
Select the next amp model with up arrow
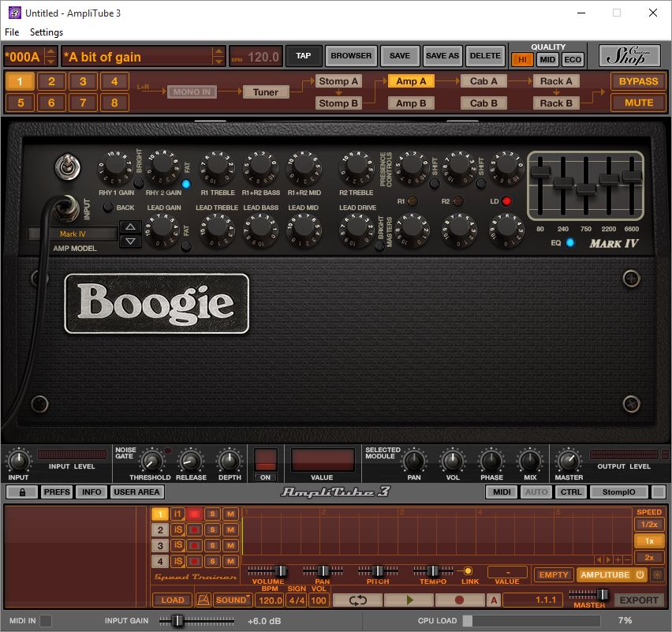pos(130,226)
